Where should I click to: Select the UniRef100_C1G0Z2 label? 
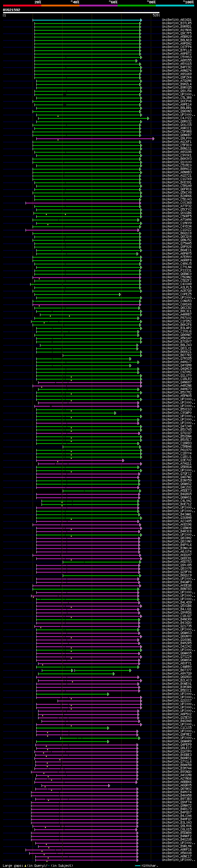177,230
